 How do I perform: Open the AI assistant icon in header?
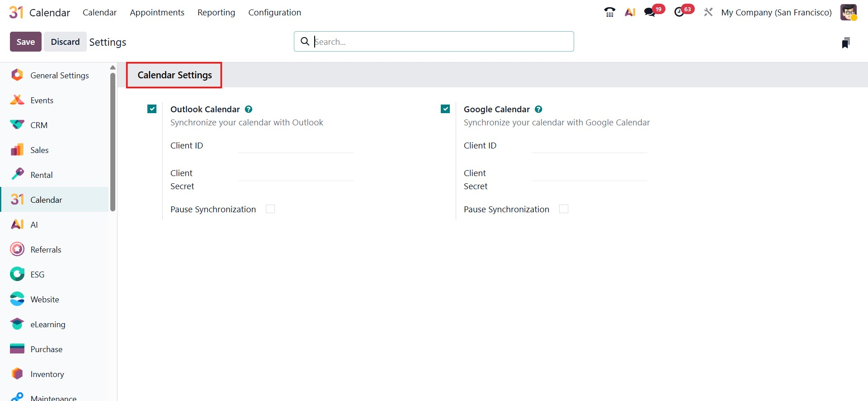tap(630, 12)
